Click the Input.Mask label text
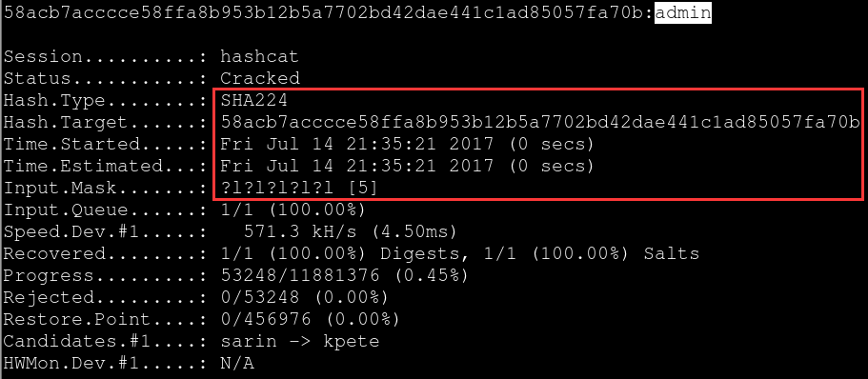Image resolution: width=868 pixels, height=379 pixels. [x=60, y=189]
